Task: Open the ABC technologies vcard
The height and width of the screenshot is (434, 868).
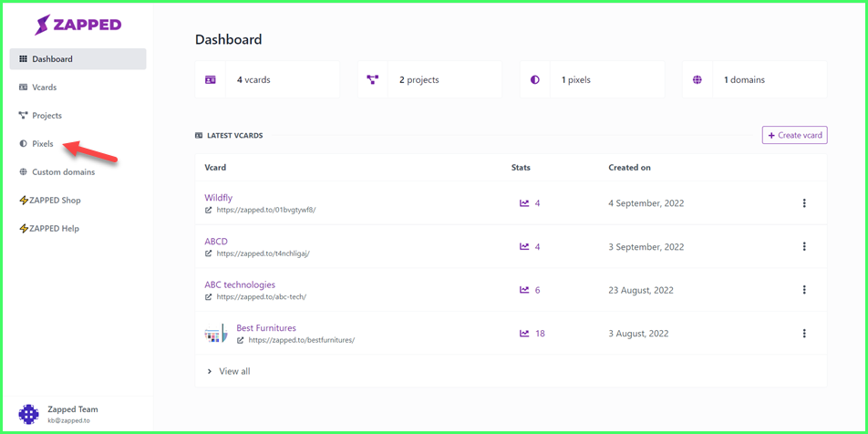Action: (240, 284)
